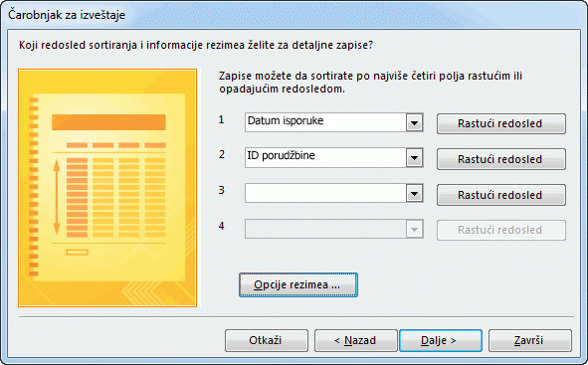Open Opcije rezimea dialog
This screenshot has width=588, height=365.
[298, 284]
